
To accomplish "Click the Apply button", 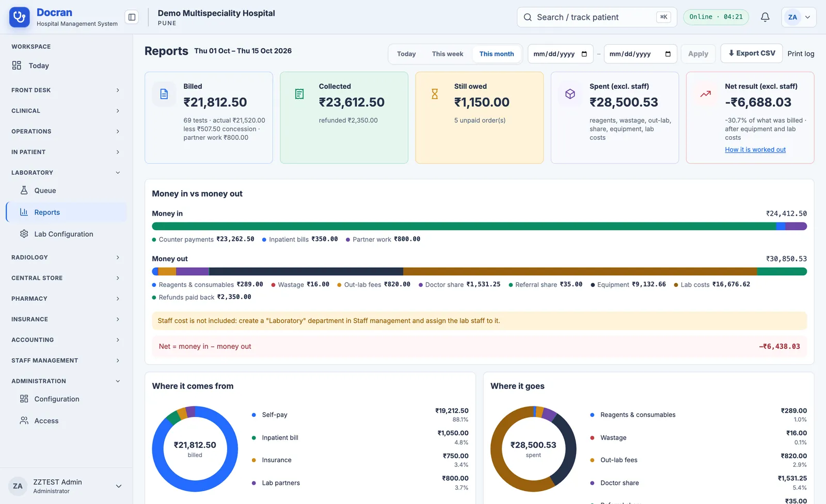I will coord(698,54).
